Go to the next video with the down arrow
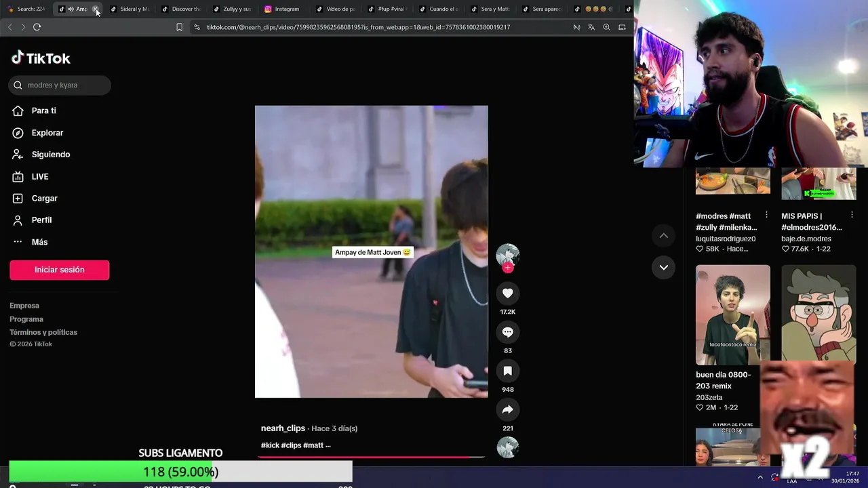The image size is (868, 488). tap(664, 267)
